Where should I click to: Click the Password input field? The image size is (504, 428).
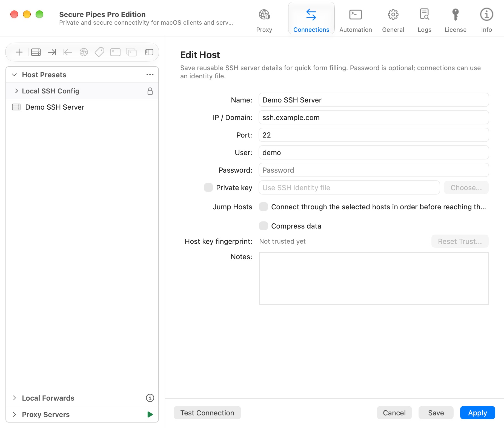click(x=374, y=170)
